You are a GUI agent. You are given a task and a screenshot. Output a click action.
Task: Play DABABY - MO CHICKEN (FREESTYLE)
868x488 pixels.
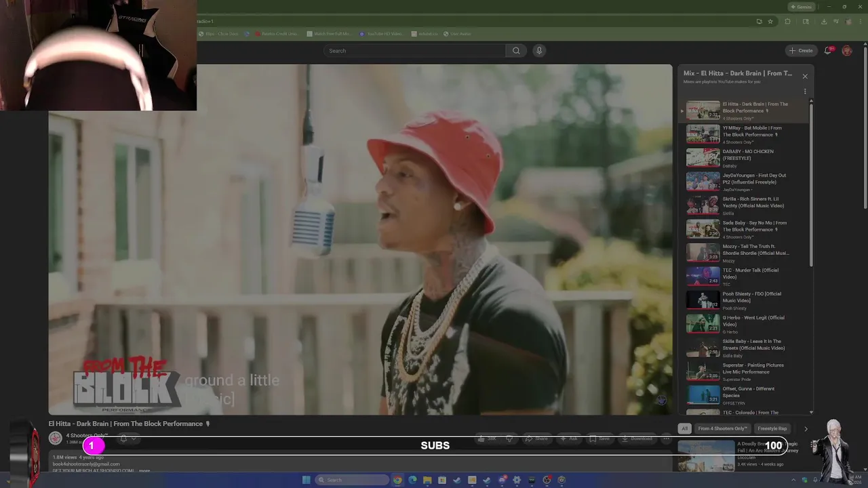tap(745, 157)
